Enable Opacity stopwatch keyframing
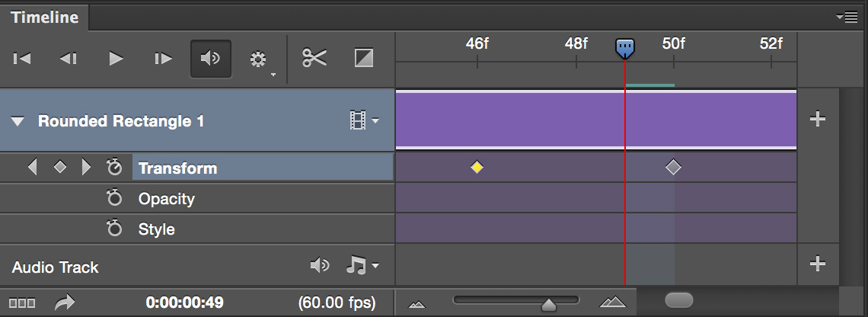Image resolution: width=868 pixels, height=317 pixels. tap(114, 199)
